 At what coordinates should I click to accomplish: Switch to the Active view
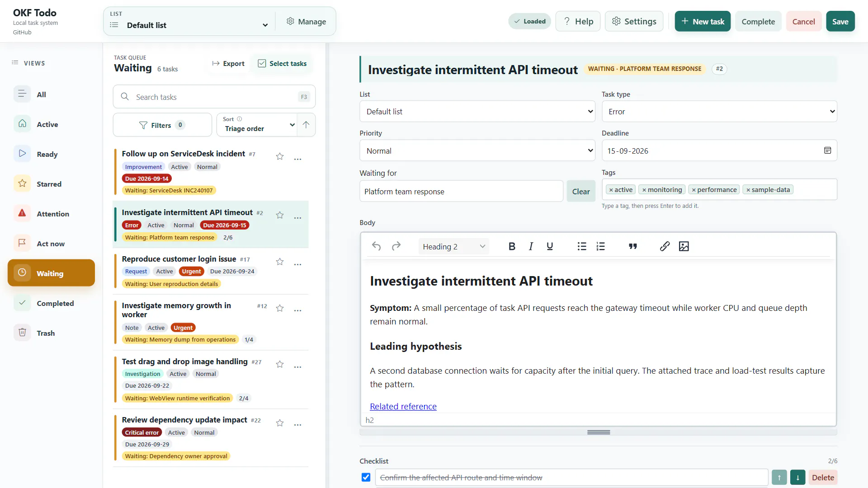(x=51, y=124)
